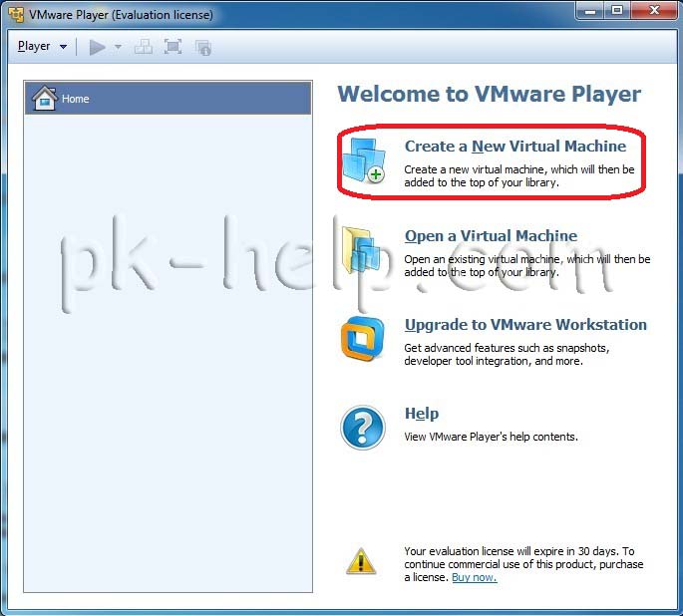Click the Unity mode toolbar icon

[x=203, y=48]
